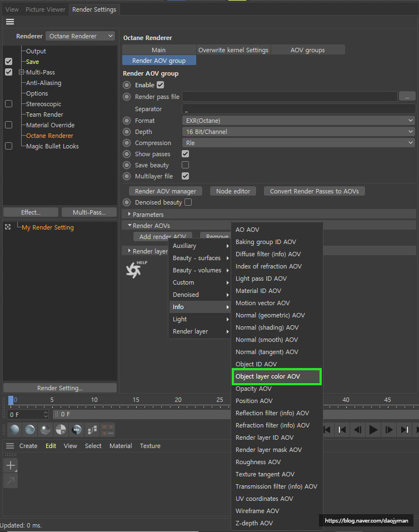The image size is (419, 532).
Task: Toggle the Save checkbox in settings tree
Action: click(8, 62)
